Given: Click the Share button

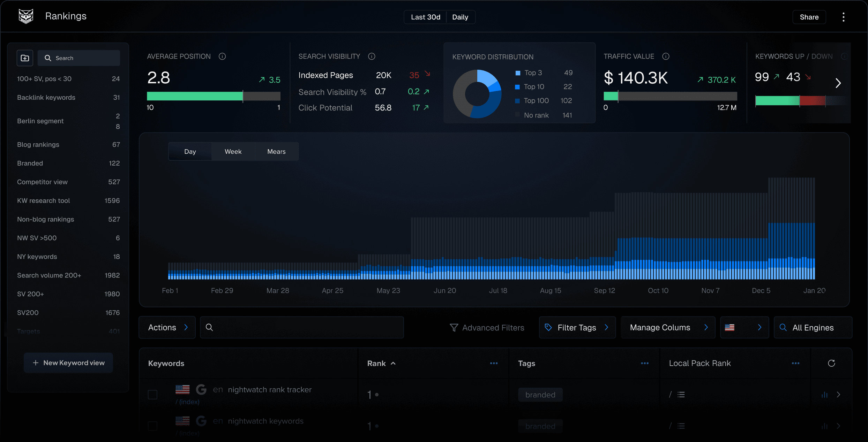Looking at the screenshot, I should pyautogui.click(x=809, y=17).
